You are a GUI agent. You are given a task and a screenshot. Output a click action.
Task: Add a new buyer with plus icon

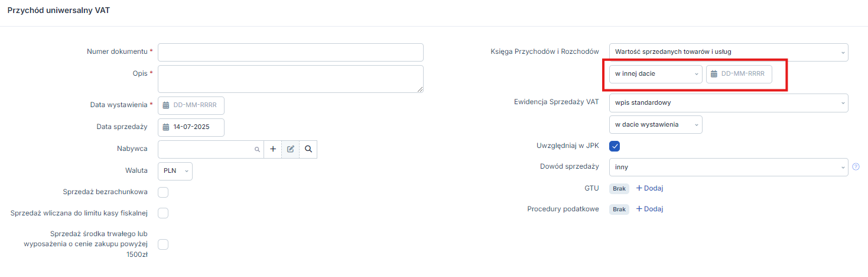tap(273, 149)
